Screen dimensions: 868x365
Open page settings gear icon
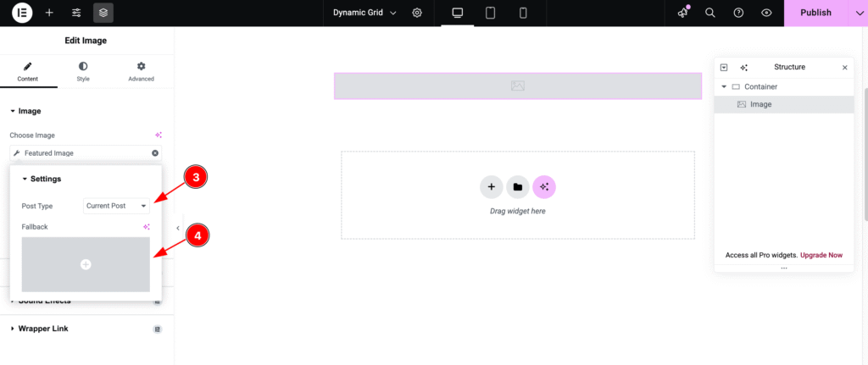pyautogui.click(x=417, y=13)
